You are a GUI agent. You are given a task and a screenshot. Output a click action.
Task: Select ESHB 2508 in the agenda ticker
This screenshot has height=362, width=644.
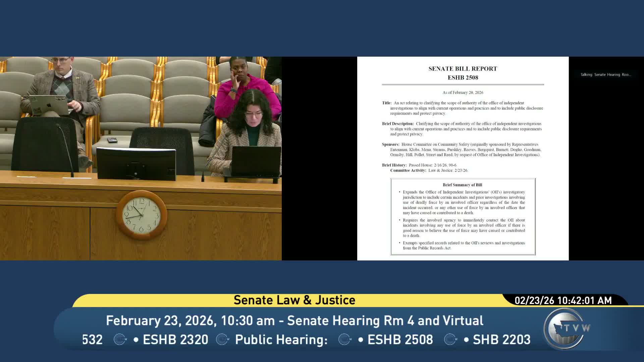(x=400, y=340)
